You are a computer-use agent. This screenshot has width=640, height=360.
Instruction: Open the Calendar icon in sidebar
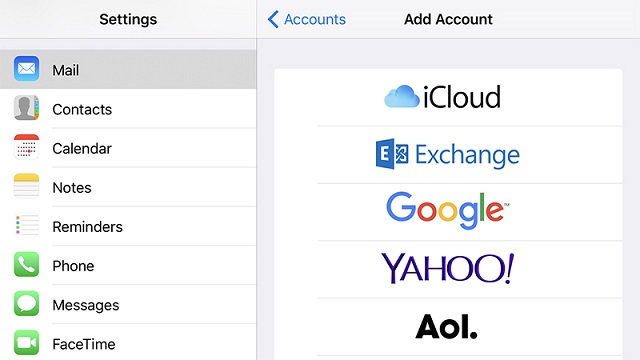(26, 147)
